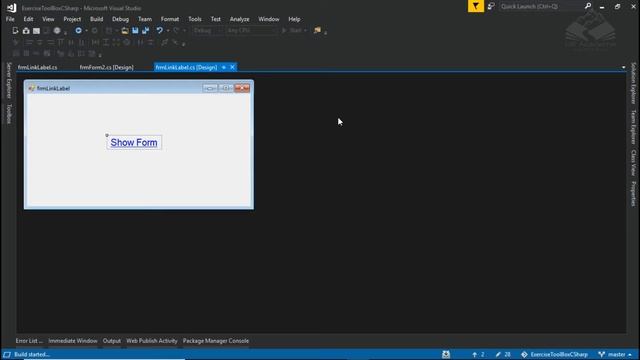Click the link label move handle

[107, 135]
